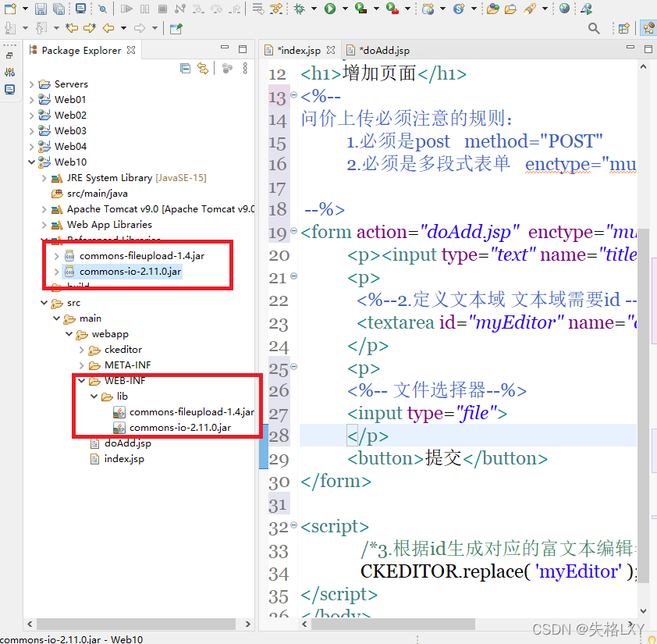Click the Run External Tools icon
Image resolution: width=657 pixels, height=644 pixels.
click(392, 9)
